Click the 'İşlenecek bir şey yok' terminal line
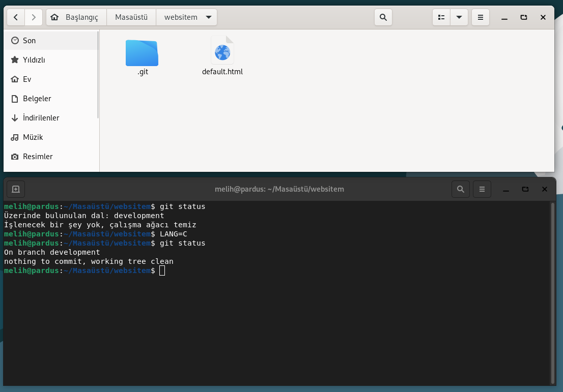The height and width of the screenshot is (392, 563). point(100,225)
